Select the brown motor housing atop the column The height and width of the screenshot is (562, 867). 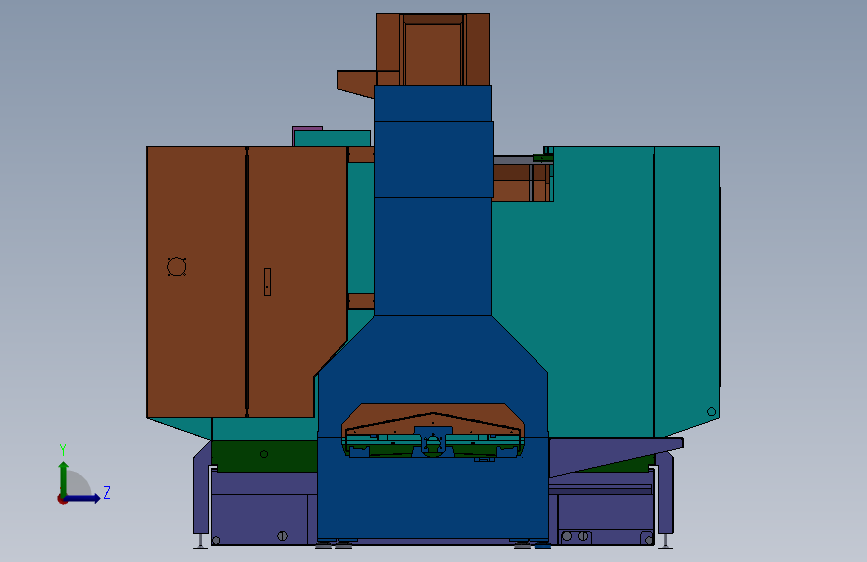point(433,49)
